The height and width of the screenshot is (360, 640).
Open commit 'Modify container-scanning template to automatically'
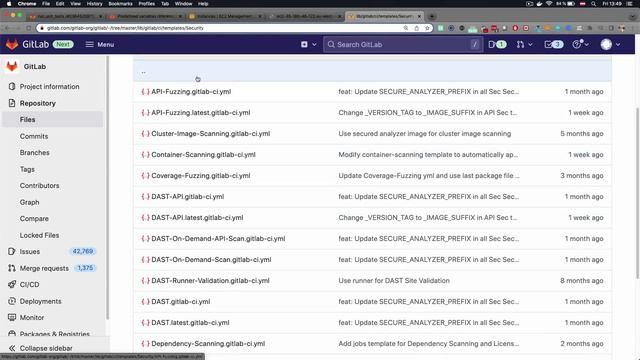428,155
